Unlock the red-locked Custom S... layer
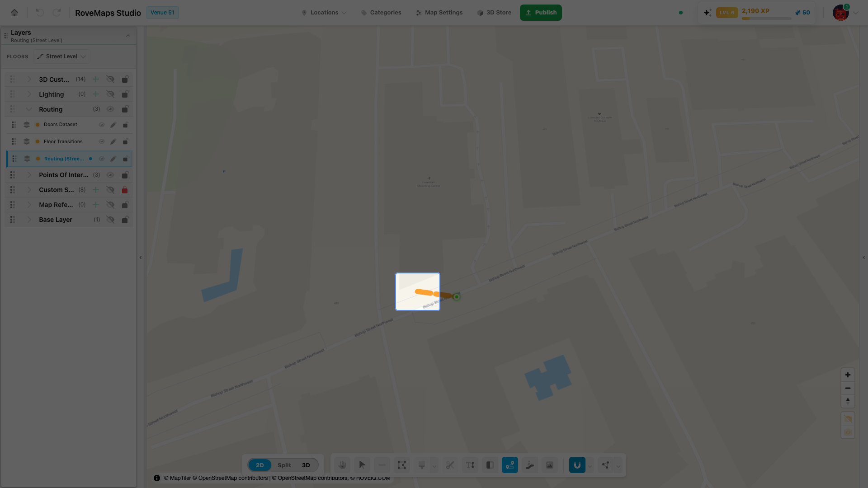Viewport: 868px width, 488px height. coord(125,190)
